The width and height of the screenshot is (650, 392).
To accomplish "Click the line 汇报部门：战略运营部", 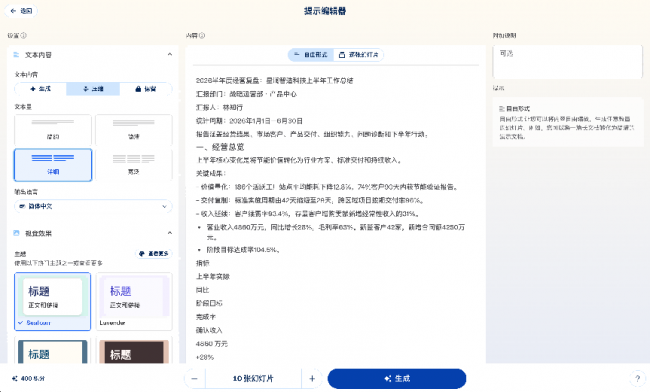I will point(246,94).
